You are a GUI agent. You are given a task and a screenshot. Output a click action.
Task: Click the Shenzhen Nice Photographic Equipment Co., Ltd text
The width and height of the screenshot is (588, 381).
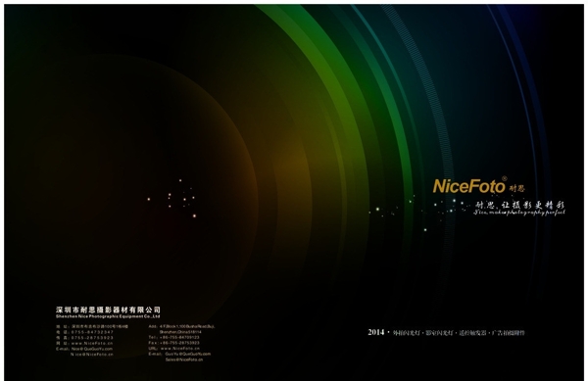(x=108, y=316)
